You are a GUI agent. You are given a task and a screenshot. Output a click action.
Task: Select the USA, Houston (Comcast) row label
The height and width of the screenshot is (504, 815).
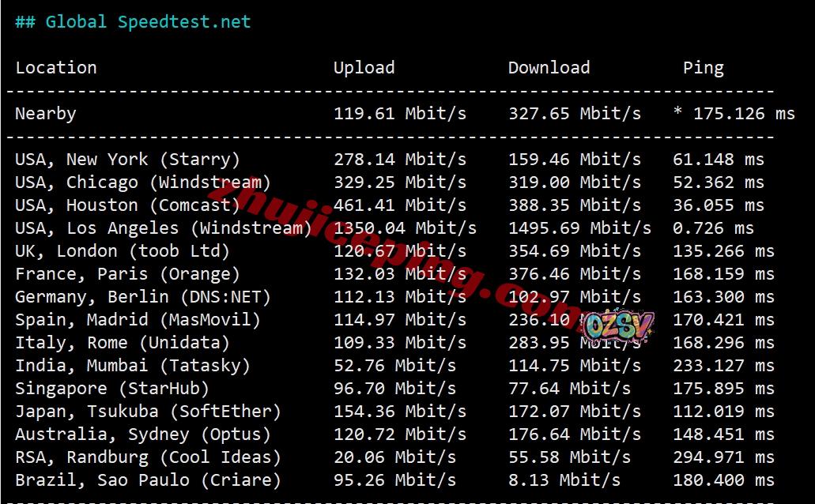[127, 205]
